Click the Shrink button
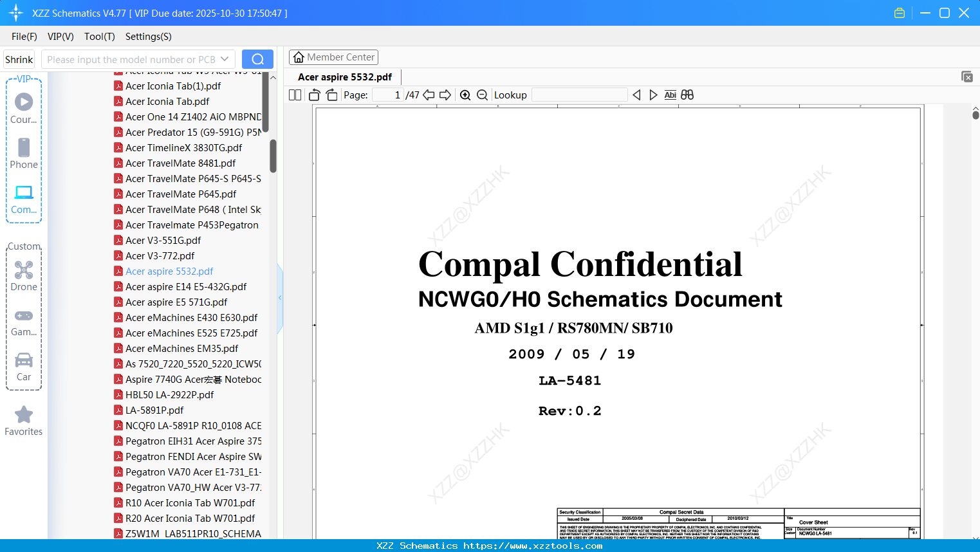The image size is (980, 552). [19, 59]
